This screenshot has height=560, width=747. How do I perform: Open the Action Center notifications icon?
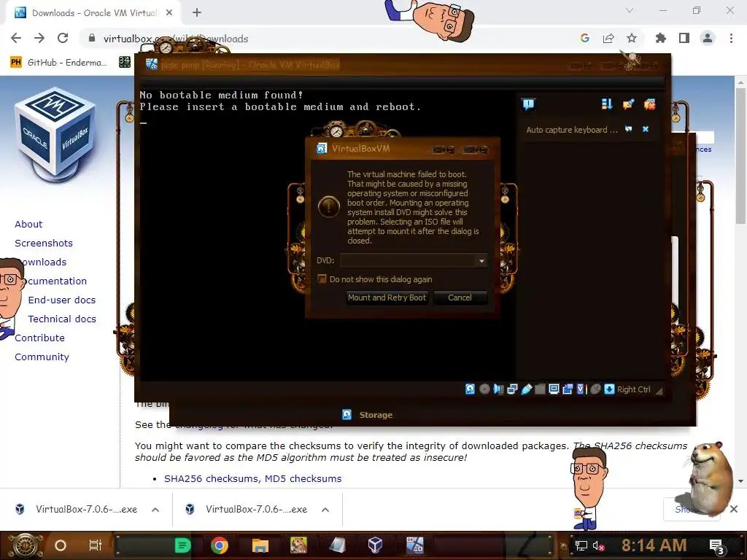tap(717, 547)
